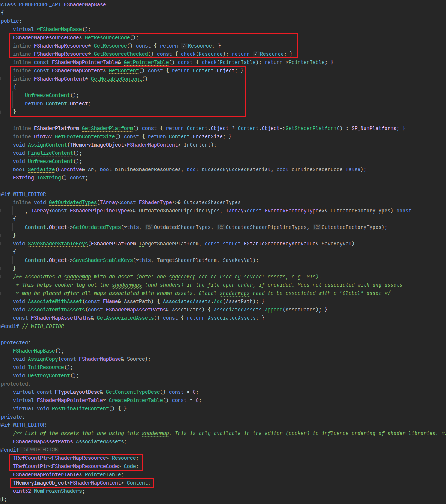Click the [&] hint before OutdatedFactoryTypes argument
446x504 pixels.
317,227
